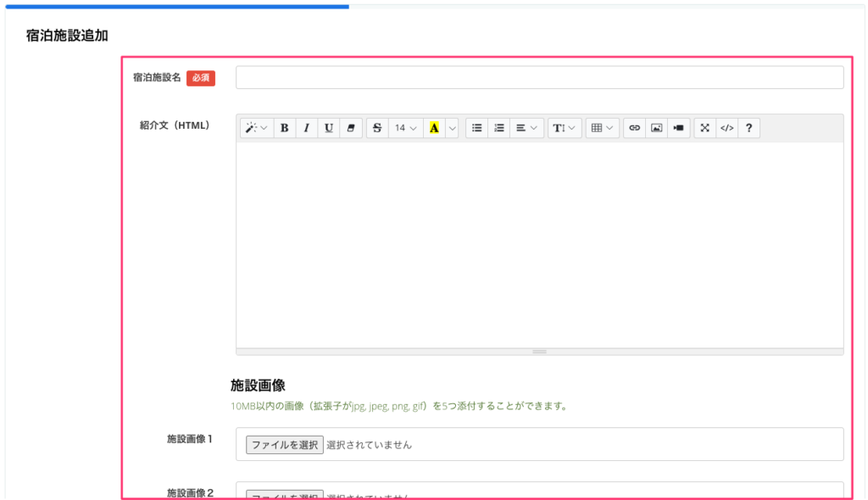The image size is (868, 500).
Task: Apply the yellow highlight text color
Action: [x=434, y=128]
